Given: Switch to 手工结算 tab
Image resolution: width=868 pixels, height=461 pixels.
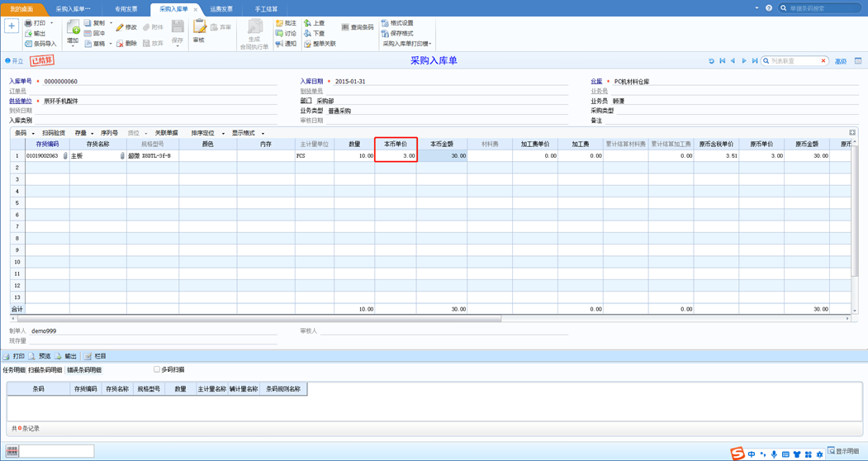Looking at the screenshot, I should tap(266, 9).
